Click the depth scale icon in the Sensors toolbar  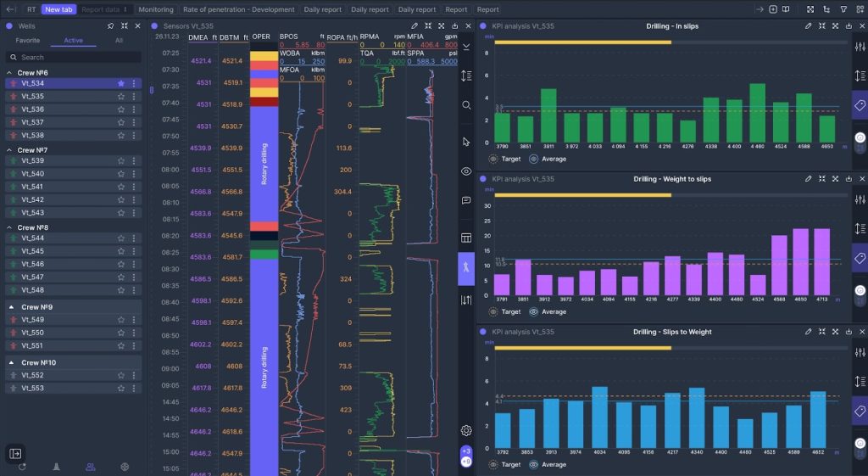(466, 76)
